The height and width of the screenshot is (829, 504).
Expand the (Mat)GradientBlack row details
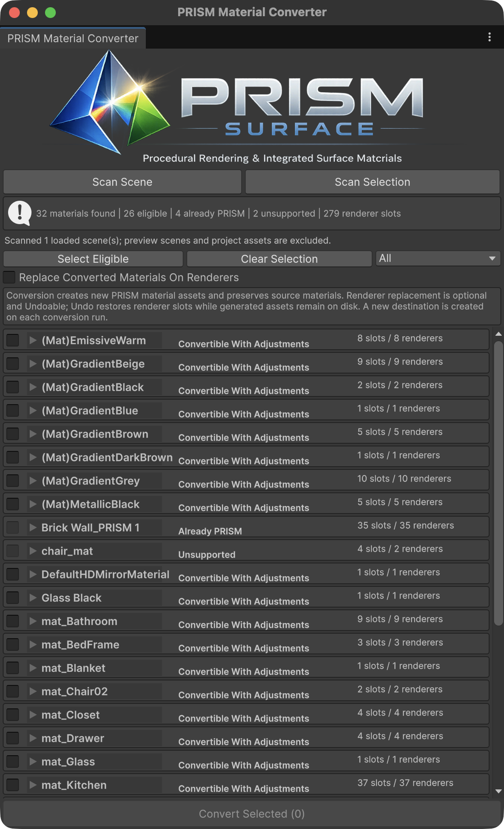(33, 387)
